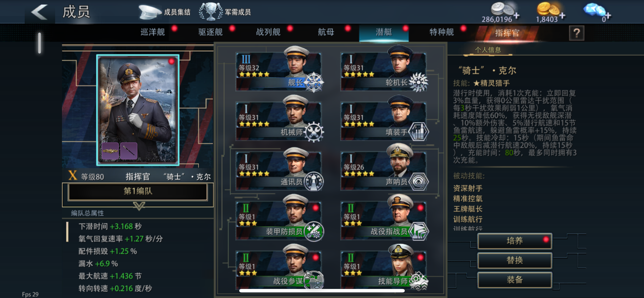Switch to the 巡洋舰 tab
The width and height of the screenshot is (644, 298).
click(153, 32)
